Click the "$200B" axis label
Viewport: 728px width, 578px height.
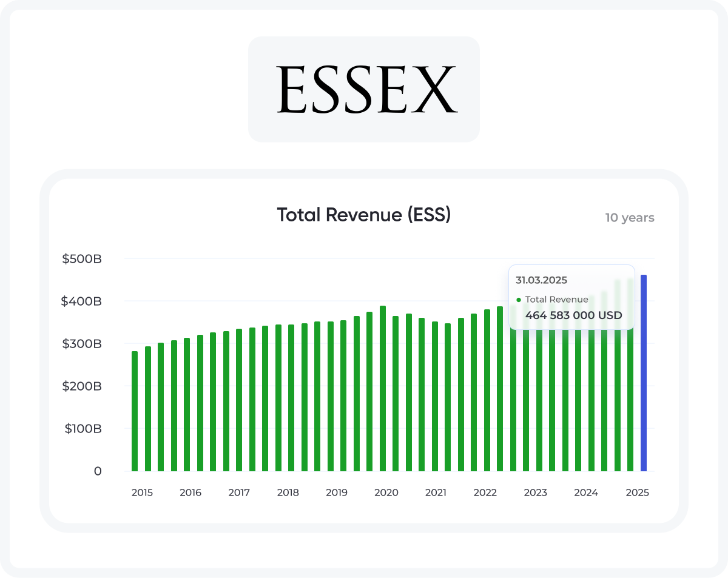pos(81,386)
